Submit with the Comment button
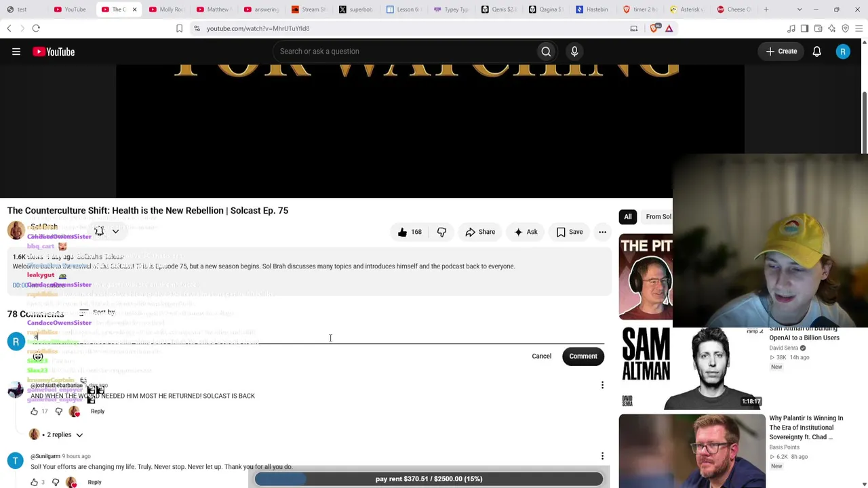The height and width of the screenshot is (488, 868). [583, 356]
